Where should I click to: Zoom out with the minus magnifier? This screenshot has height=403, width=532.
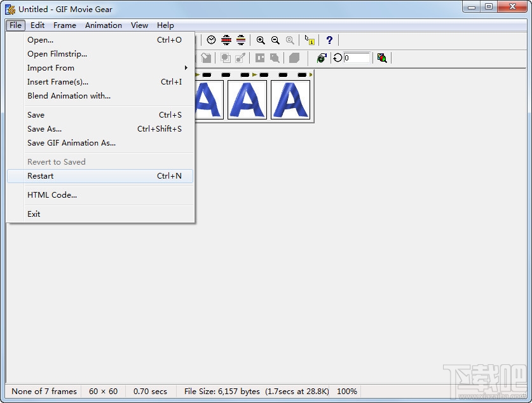click(x=275, y=40)
